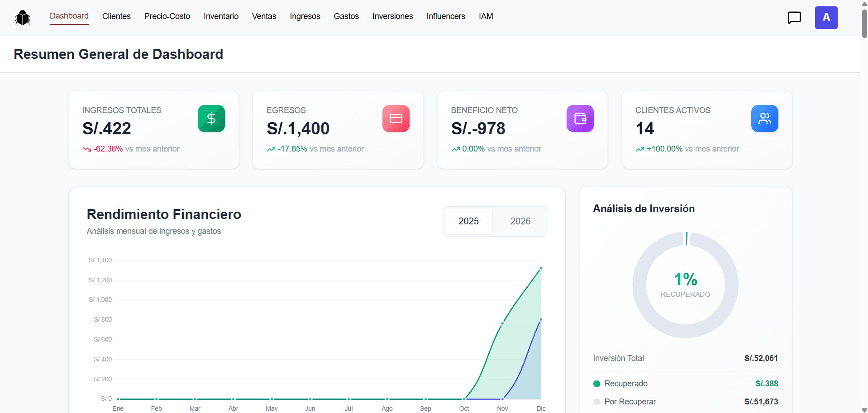Open the user avatar A menu
Screen dimensions: 868x413
click(826, 18)
